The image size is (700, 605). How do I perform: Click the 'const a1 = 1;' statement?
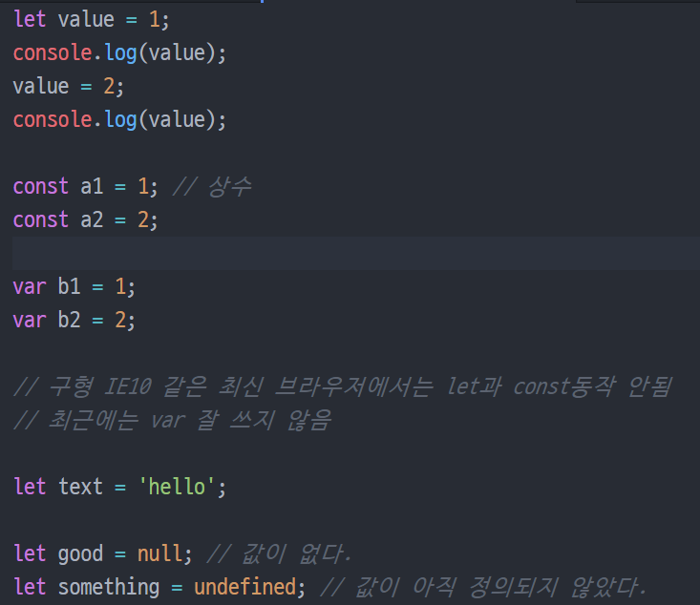(x=85, y=186)
